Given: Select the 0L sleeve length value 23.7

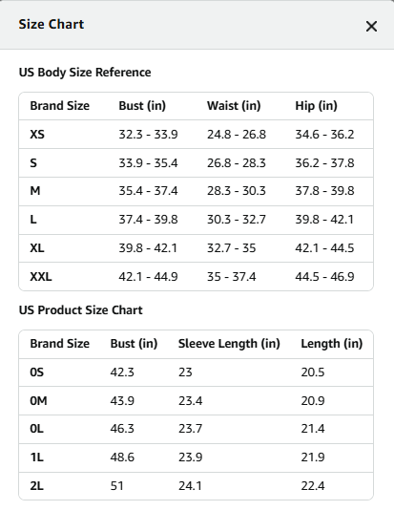Looking at the screenshot, I should 191,429.
